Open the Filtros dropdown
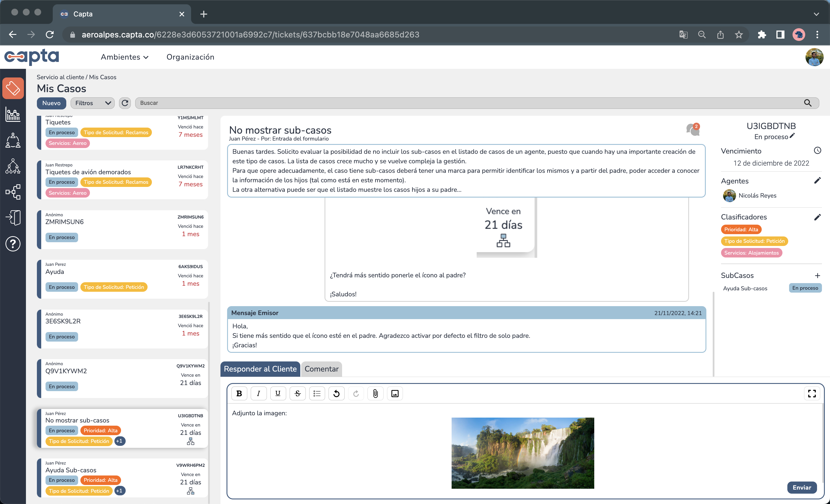The height and width of the screenshot is (504, 830). pyautogui.click(x=93, y=103)
